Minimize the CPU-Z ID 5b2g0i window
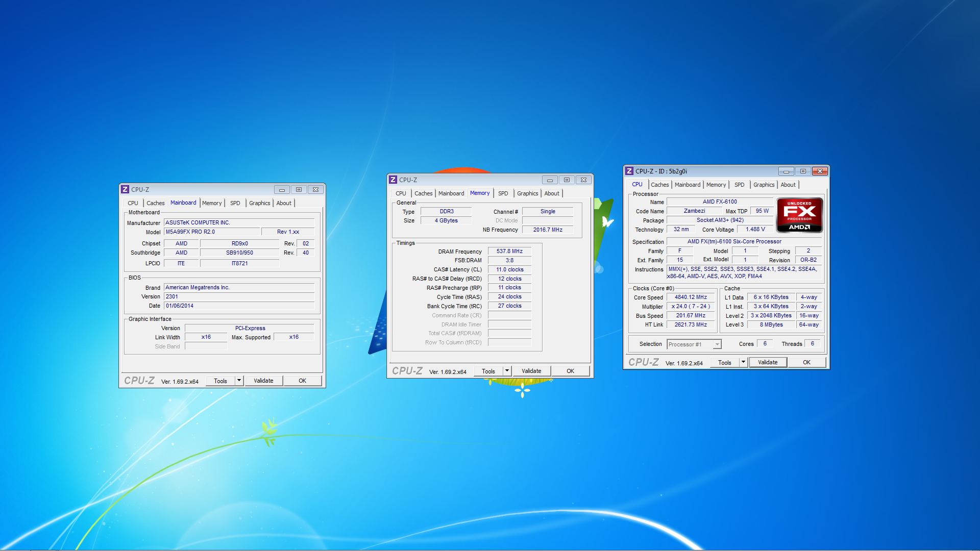The height and width of the screenshot is (551, 980). click(x=786, y=171)
